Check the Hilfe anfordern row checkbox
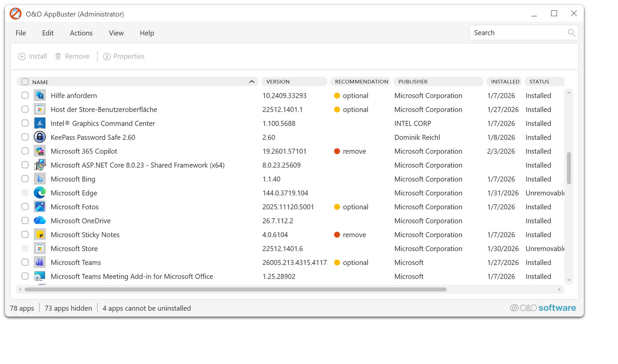Image resolution: width=618 pixels, height=364 pixels. (25, 95)
